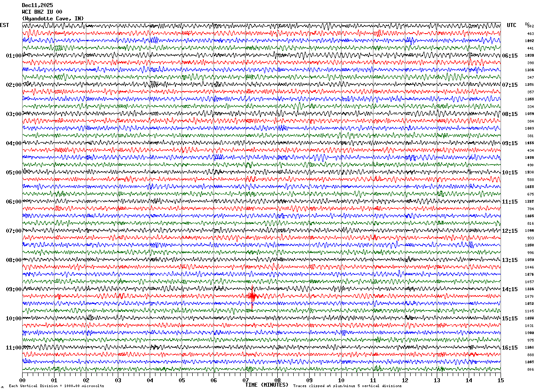The width and height of the screenshot is (536, 392).
Task: Click the DC offset value '784'
Action: click(x=530, y=209)
